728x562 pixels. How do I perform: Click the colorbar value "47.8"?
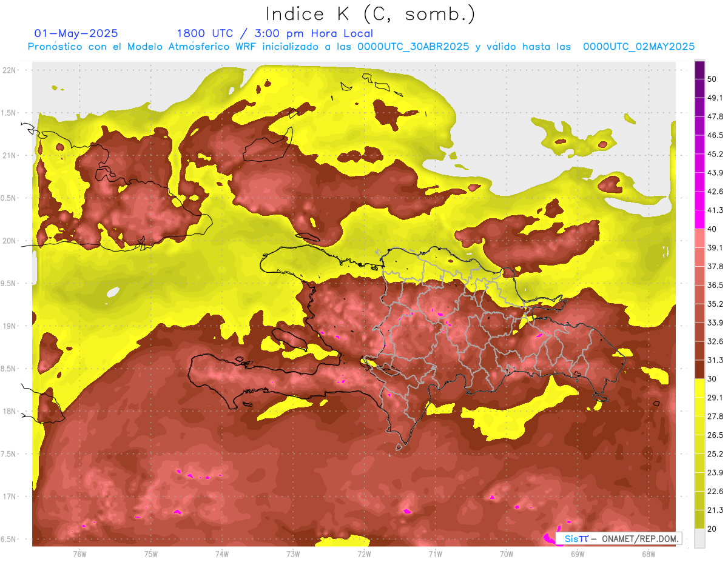tap(715, 116)
